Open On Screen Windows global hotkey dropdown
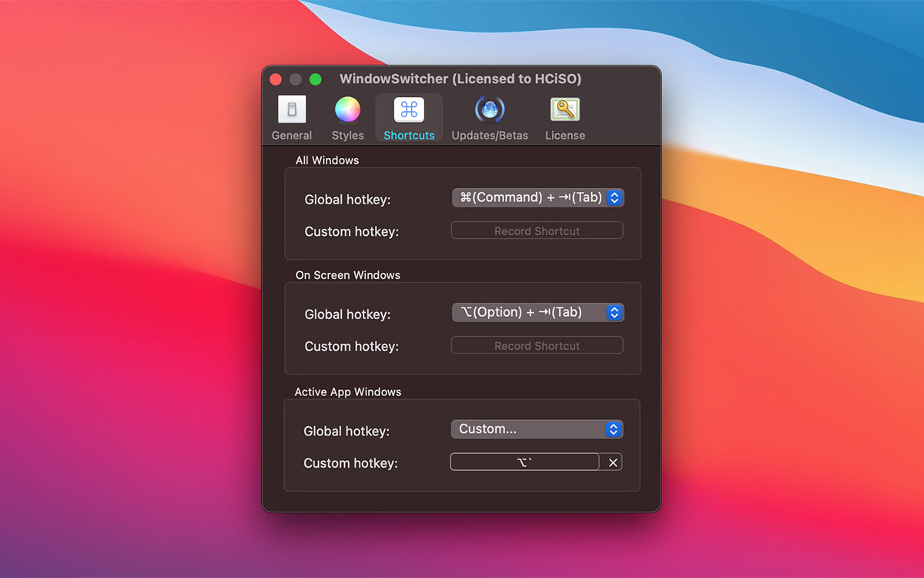Viewport: 924px width, 578px height. (x=537, y=312)
